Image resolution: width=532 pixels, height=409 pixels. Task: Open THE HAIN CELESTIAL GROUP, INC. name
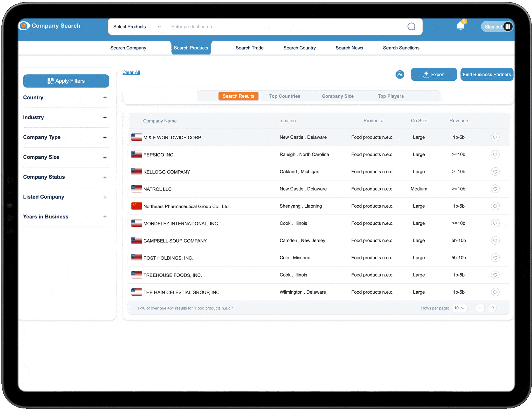pyautogui.click(x=182, y=293)
